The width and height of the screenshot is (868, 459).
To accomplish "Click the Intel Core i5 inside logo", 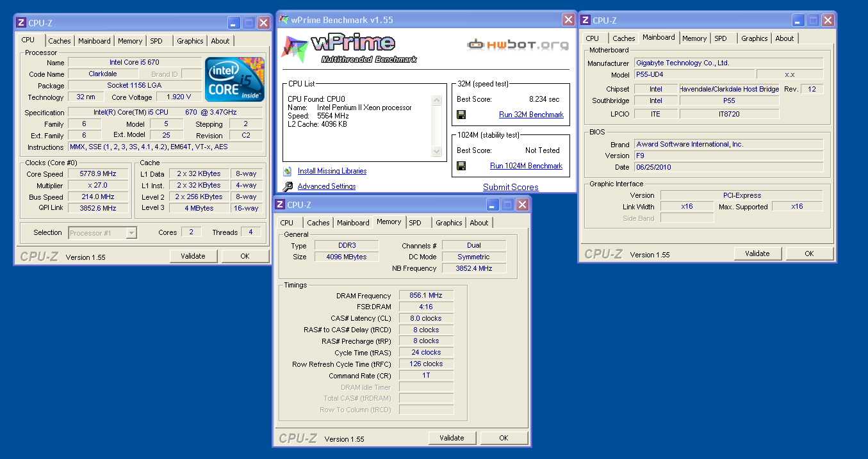I will coord(234,79).
